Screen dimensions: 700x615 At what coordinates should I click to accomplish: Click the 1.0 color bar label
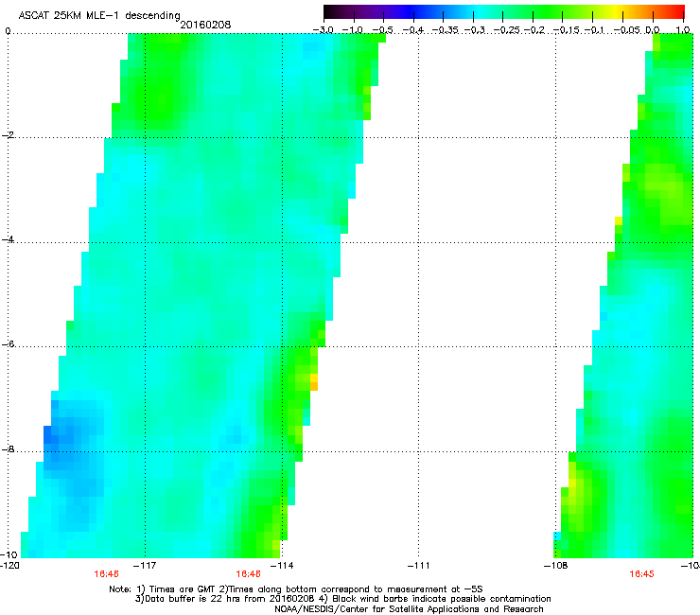683,30
